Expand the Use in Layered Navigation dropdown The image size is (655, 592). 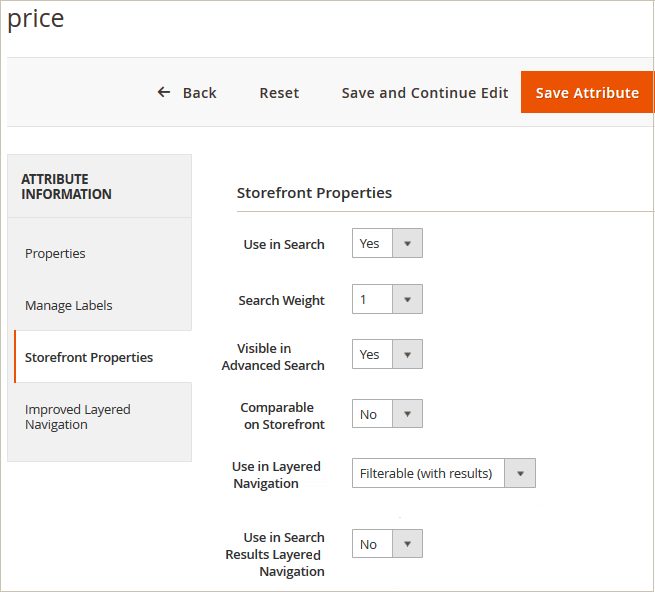point(443,474)
